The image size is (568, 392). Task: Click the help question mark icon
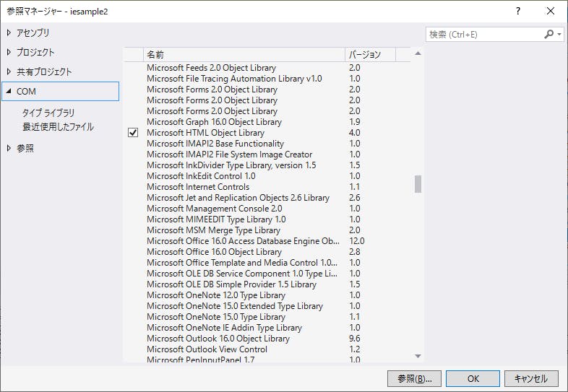pos(518,12)
